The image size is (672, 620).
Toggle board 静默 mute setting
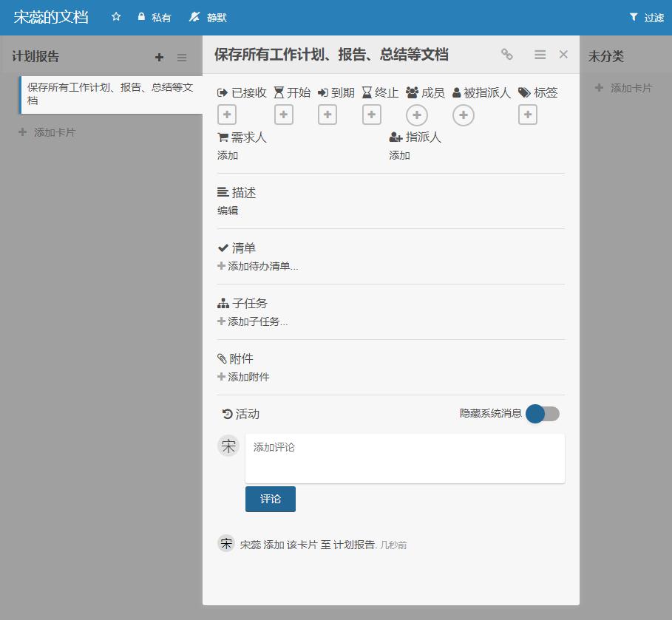point(208,17)
